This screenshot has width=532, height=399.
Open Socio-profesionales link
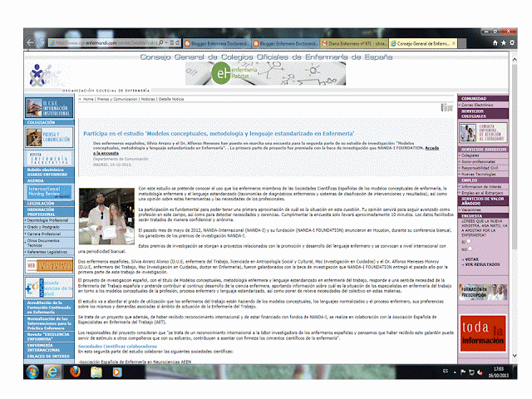tap(478, 161)
